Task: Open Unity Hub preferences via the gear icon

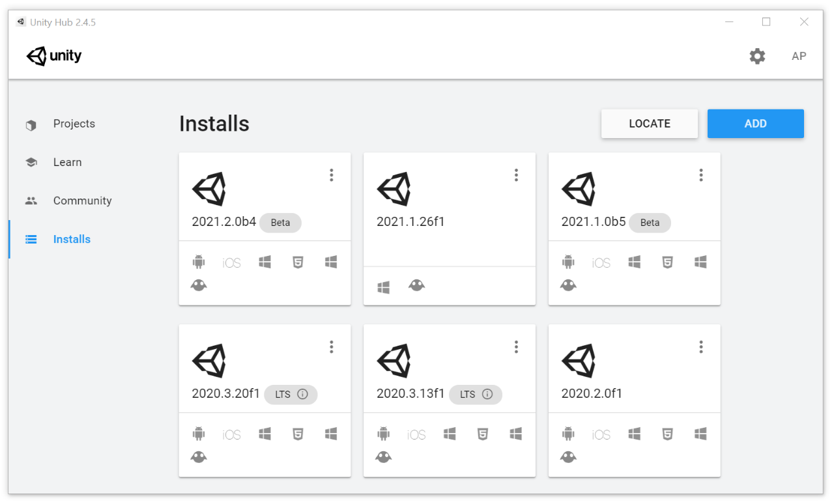Action: (x=756, y=56)
